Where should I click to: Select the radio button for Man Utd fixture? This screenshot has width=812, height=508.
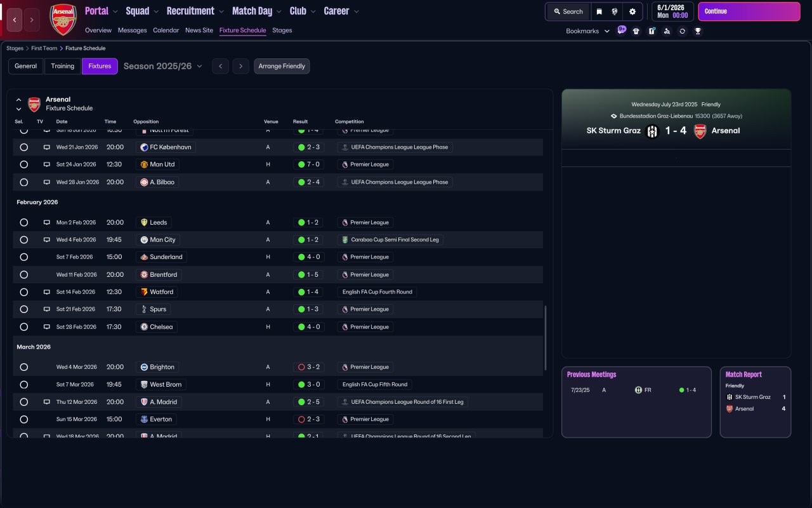[x=24, y=164]
